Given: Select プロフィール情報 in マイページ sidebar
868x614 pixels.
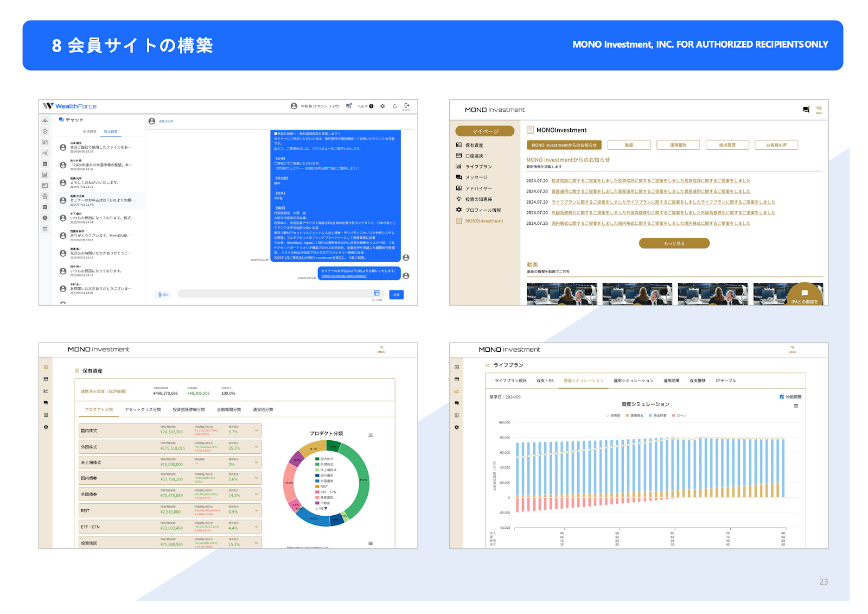Looking at the screenshot, I should (478, 210).
